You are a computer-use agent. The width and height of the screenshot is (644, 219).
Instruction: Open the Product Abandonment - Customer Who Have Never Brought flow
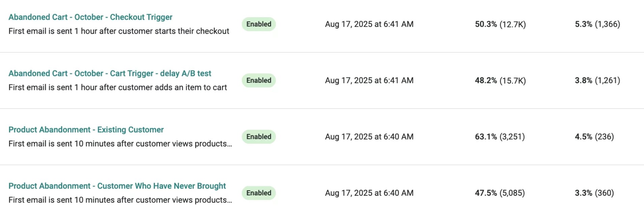(117, 186)
